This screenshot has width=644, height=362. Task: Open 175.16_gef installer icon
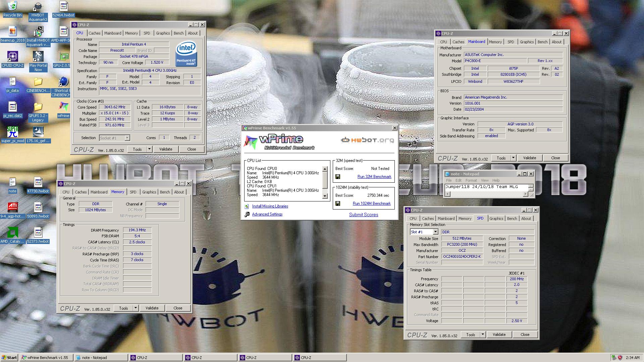pyautogui.click(x=38, y=135)
